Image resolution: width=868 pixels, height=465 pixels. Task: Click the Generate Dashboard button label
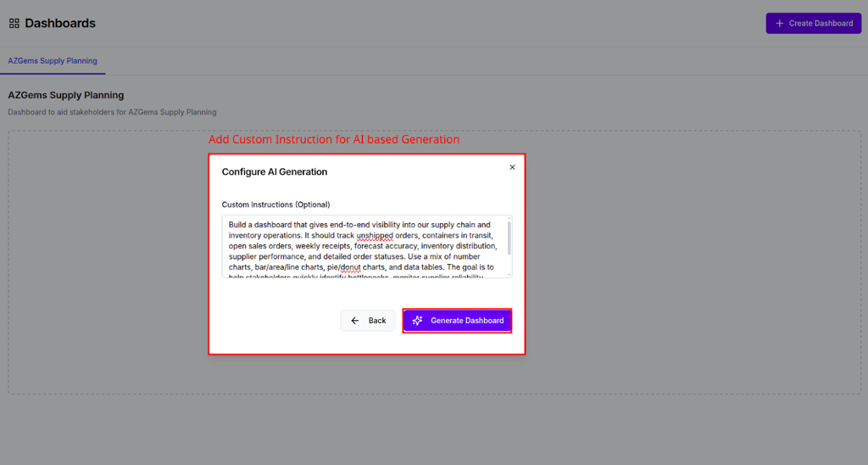click(x=467, y=321)
